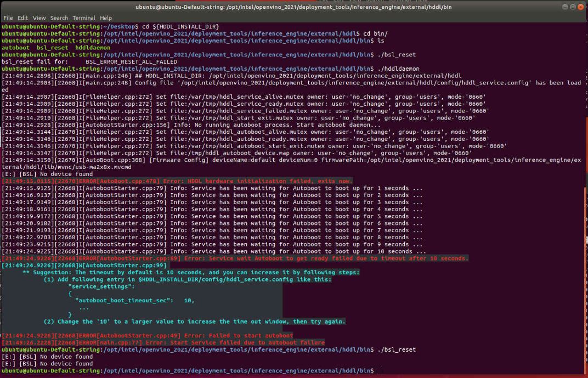Screen dimensions: 588x378
Task: Click the '(2) Change the '10' to a larger value' line
Action: [194, 321]
